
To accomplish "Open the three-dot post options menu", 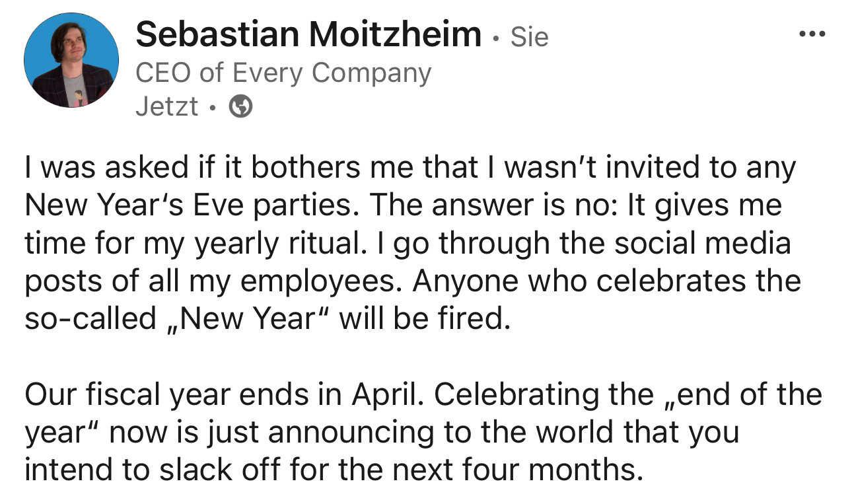I will [x=812, y=33].
